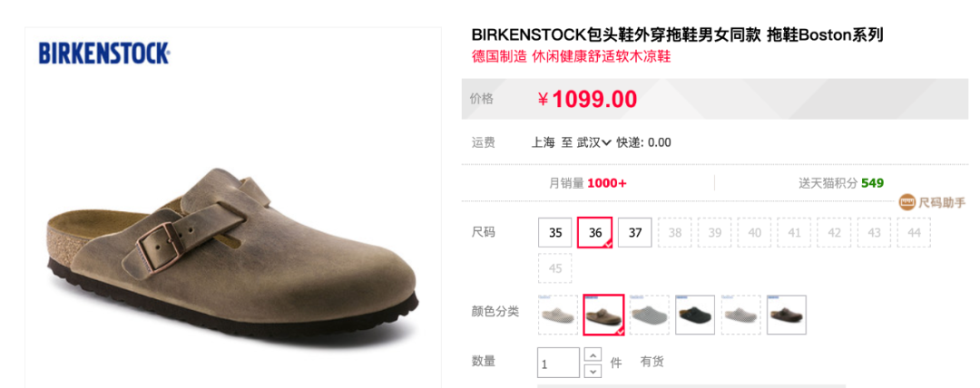Select shoe size 36
Screen dimensions: 980x388
tap(595, 232)
